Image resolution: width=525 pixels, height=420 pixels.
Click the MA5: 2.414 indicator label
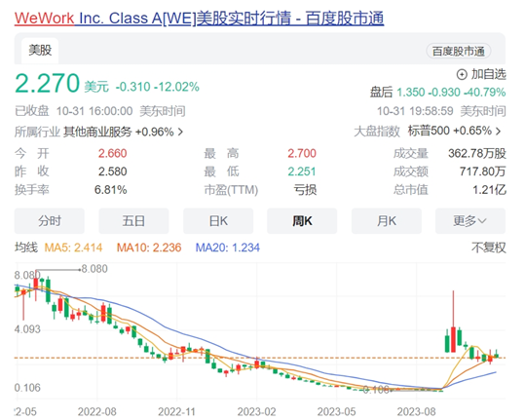pyautogui.click(x=73, y=248)
